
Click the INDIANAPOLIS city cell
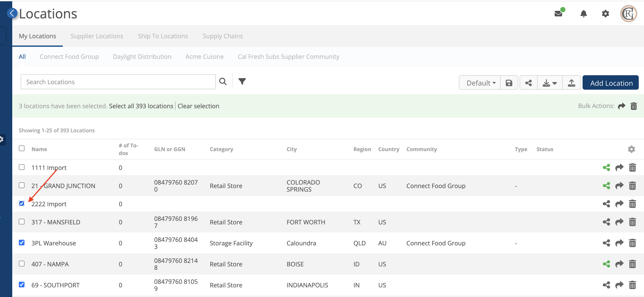307,285
